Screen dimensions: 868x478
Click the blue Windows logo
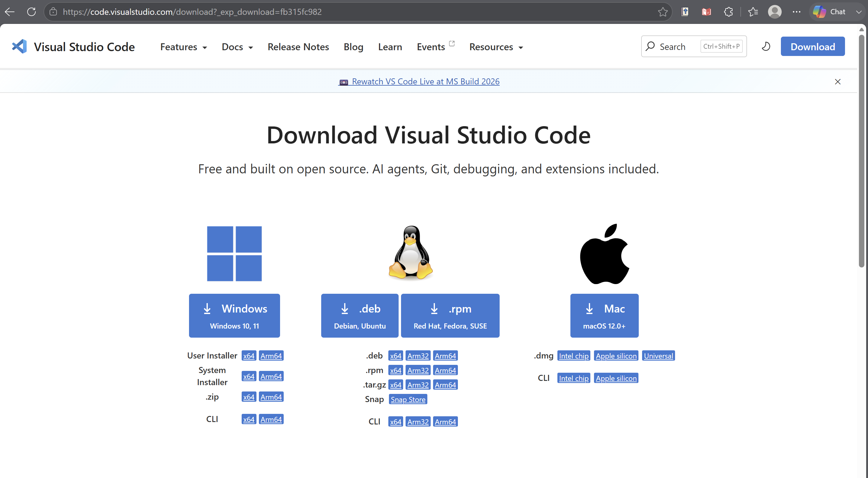click(234, 254)
